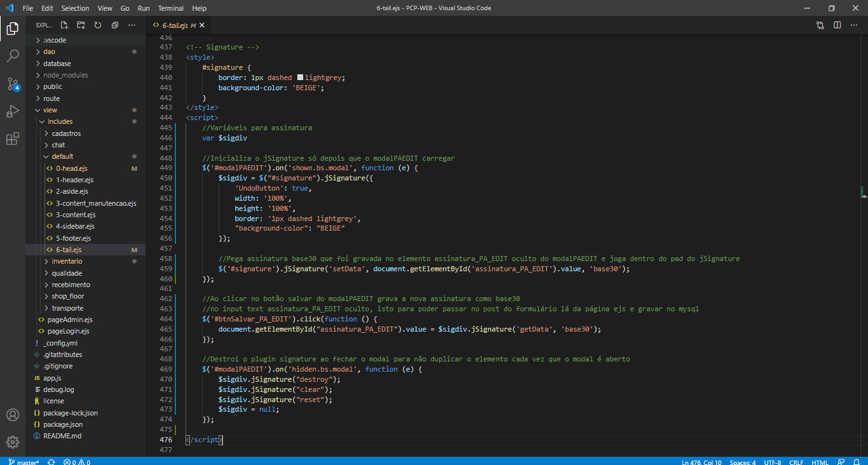The width and height of the screenshot is (868, 465).
Task: Click the lightgrey color swatch in CSS
Action: pos(301,77)
